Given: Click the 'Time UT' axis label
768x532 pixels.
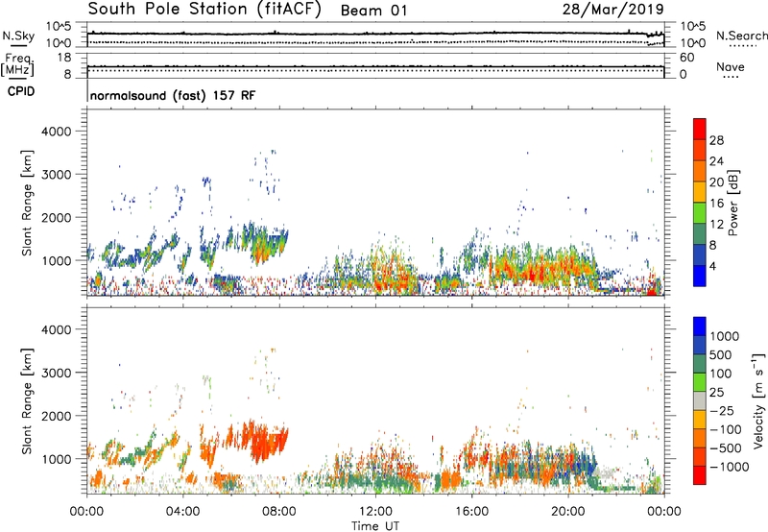Looking at the screenshot, I should coord(375,526).
